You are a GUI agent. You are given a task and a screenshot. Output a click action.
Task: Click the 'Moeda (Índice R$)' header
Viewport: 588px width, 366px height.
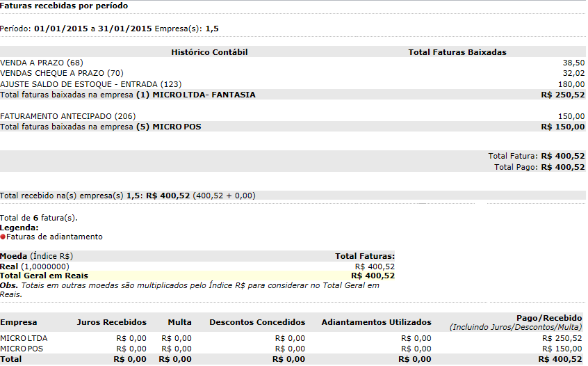pos(36,256)
